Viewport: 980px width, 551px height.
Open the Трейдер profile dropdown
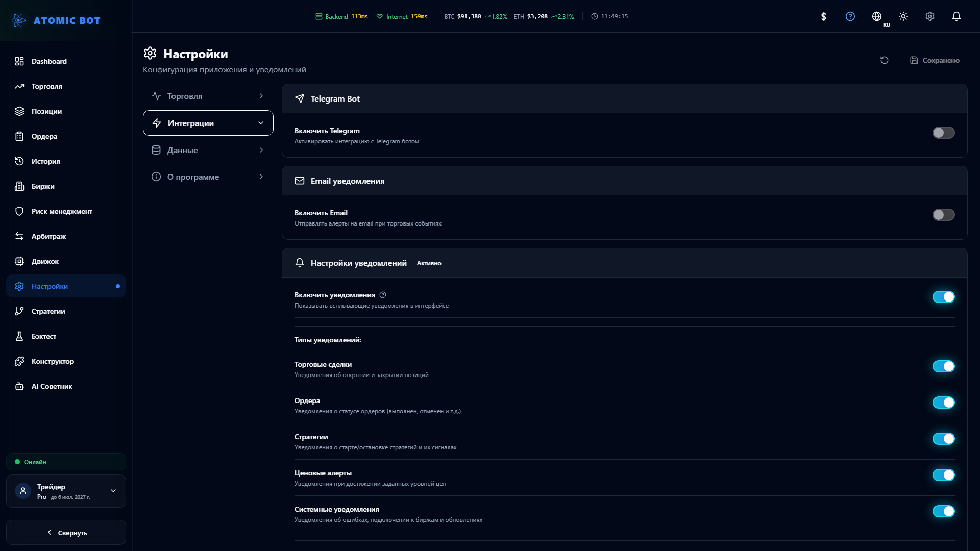click(x=66, y=491)
